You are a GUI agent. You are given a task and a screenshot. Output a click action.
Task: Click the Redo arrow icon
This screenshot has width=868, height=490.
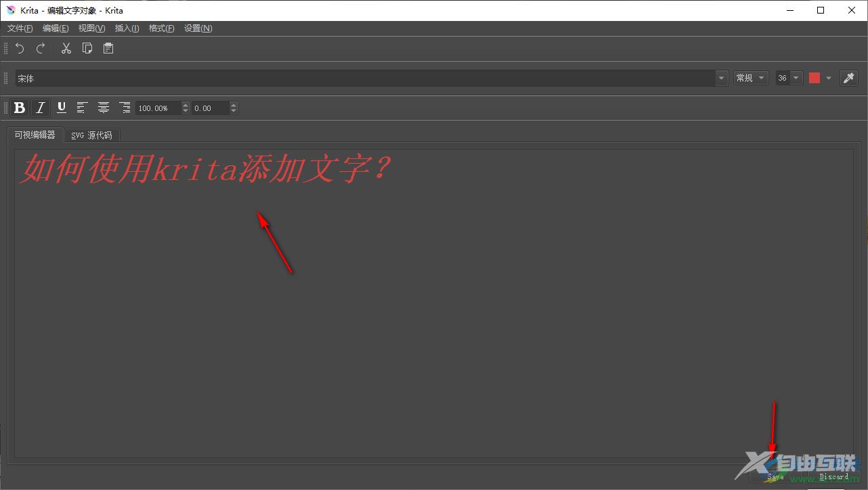click(x=41, y=48)
